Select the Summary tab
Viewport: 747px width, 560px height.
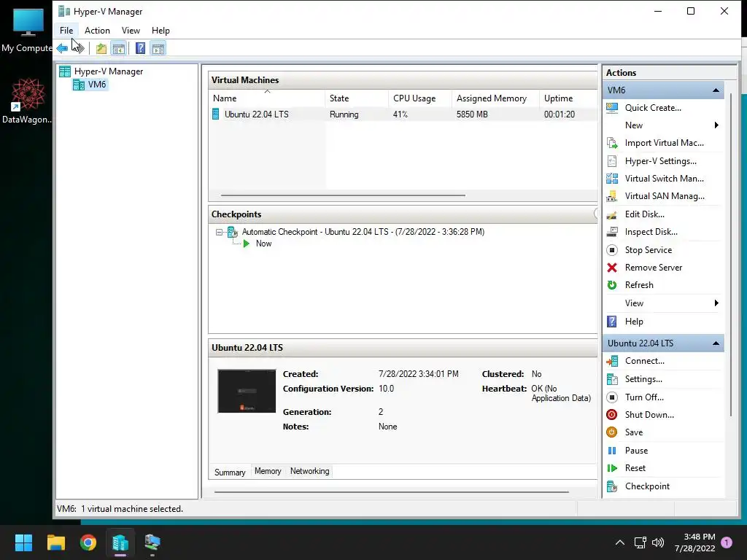click(230, 472)
